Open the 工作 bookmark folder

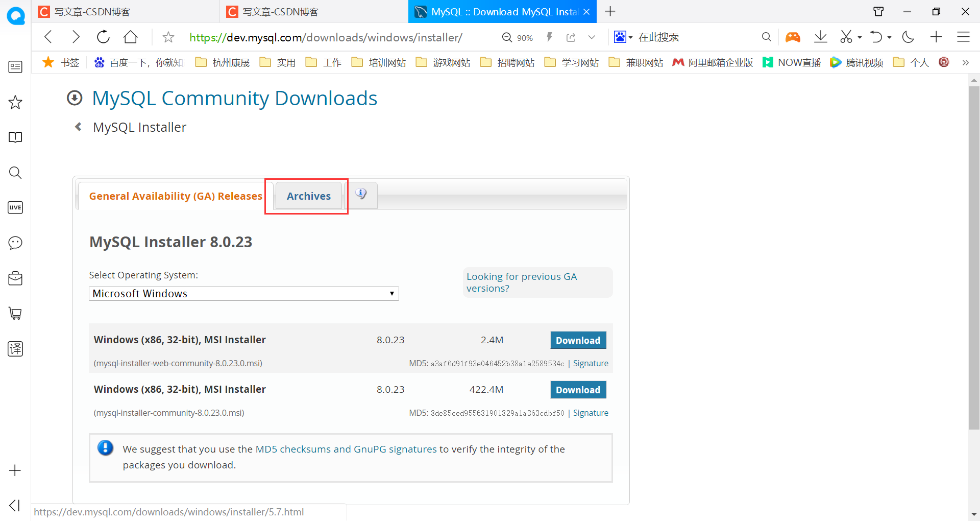pyautogui.click(x=324, y=62)
